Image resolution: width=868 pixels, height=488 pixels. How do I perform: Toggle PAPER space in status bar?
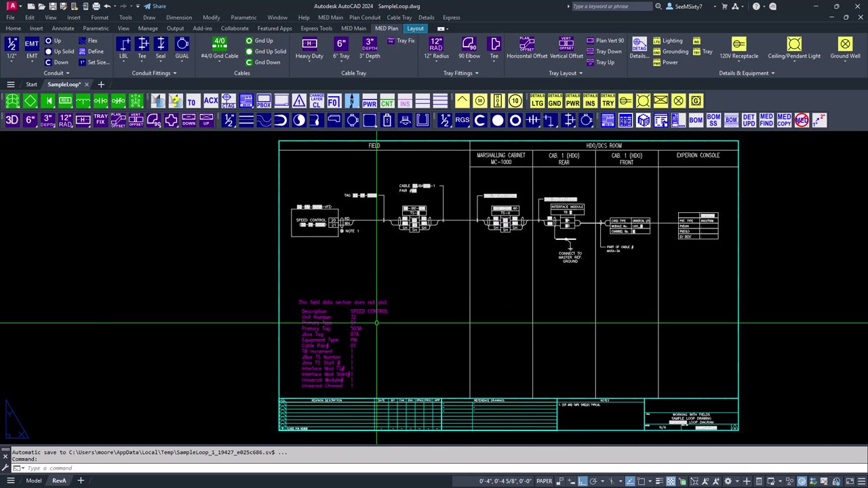point(545,481)
